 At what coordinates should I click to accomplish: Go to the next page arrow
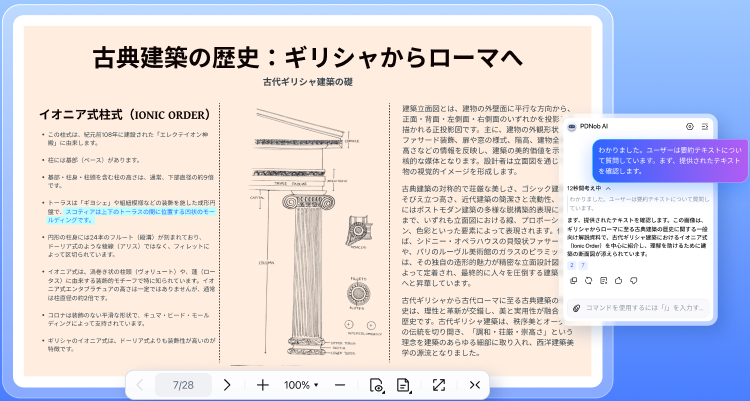227,385
